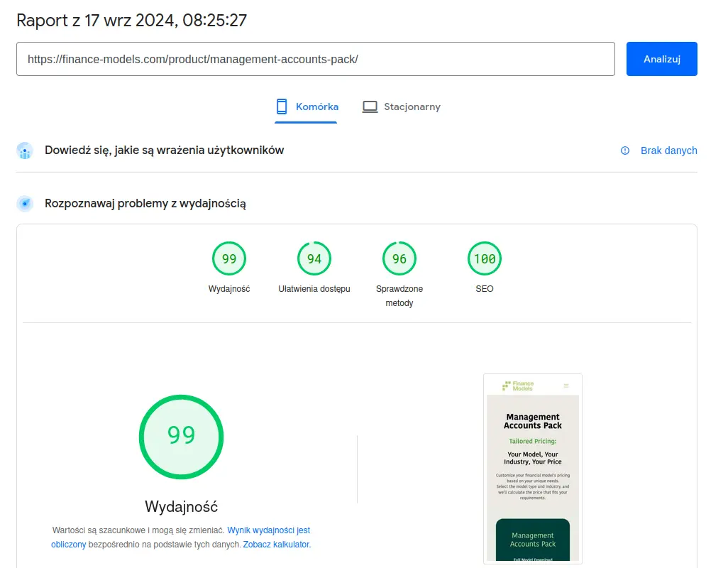This screenshot has width=728, height=568.
Task: Click the user experience section icon
Action: coord(25,151)
